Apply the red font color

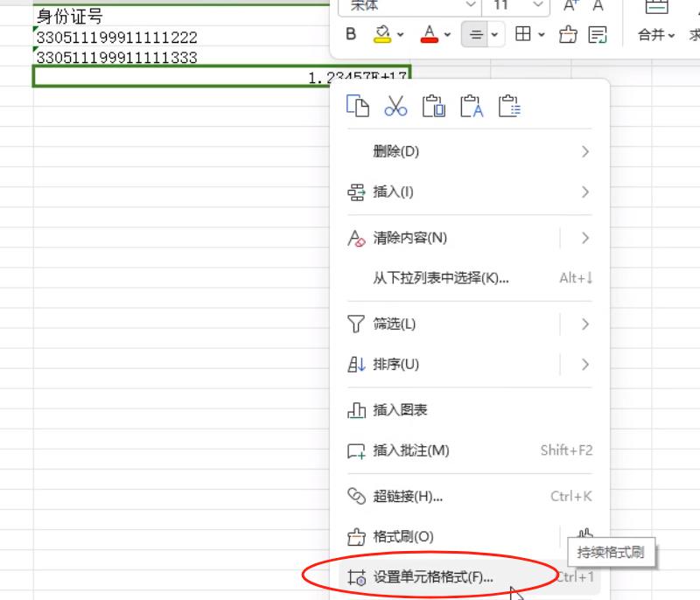tap(429, 34)
